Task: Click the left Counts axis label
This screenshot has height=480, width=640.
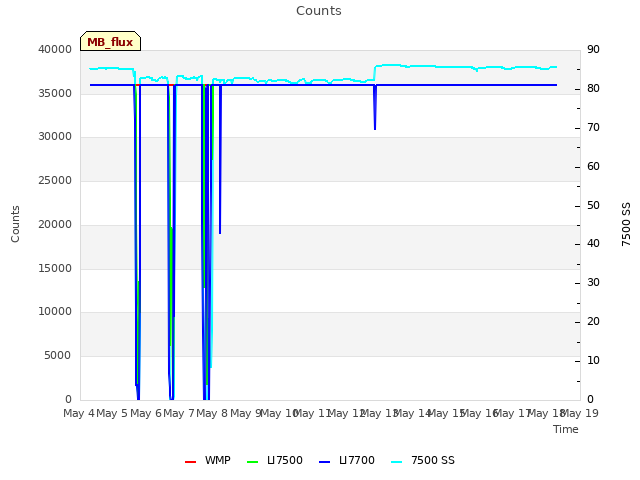Action: 15,224
